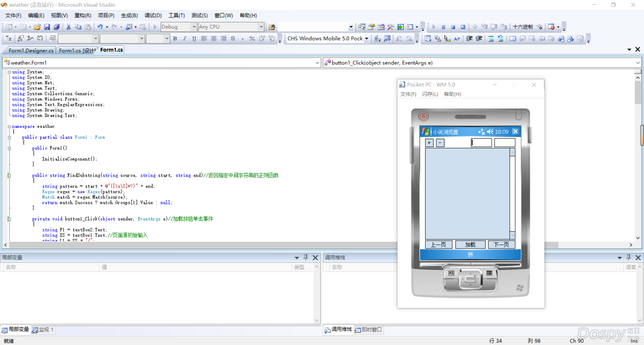Click the 拼 input method bar in emulator

tap(470, 255)
